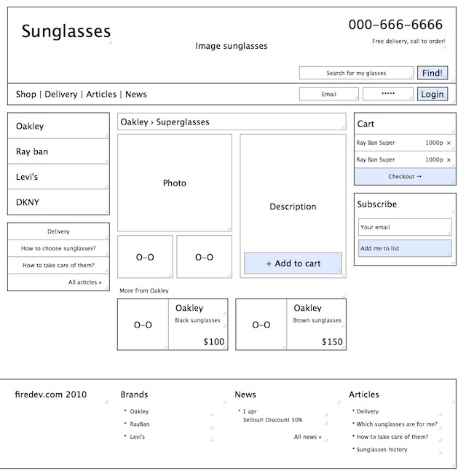Click the Oakley Brown sunglasses title
Image resolution: width=466 pixels, height=476 pixels.
click(x=307, y=308)
